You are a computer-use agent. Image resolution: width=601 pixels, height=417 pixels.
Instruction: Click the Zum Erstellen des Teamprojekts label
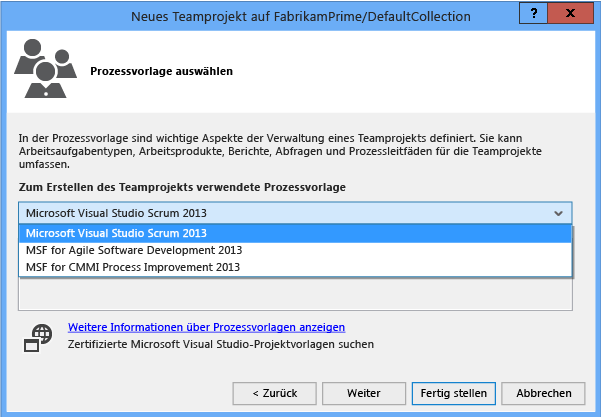(x=182, y=187)
